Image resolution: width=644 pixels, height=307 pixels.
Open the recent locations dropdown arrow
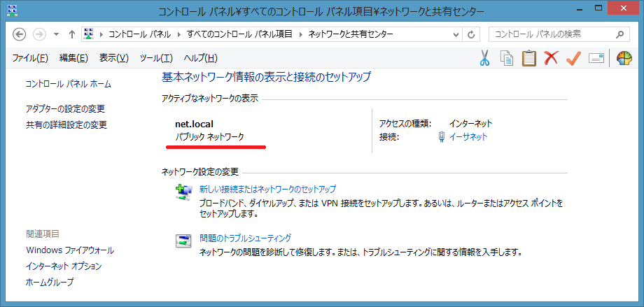tap(55, 34)
